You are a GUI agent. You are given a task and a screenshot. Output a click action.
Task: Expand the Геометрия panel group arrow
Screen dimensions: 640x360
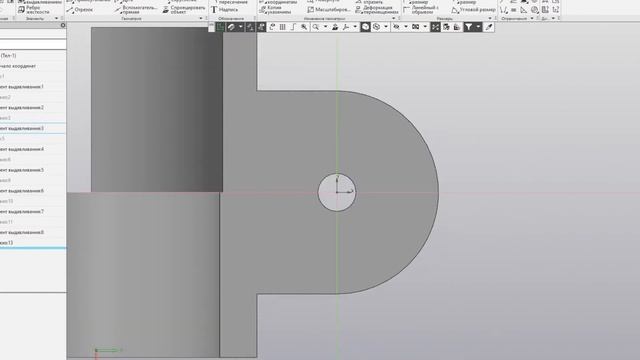click(x=200, y=18)
